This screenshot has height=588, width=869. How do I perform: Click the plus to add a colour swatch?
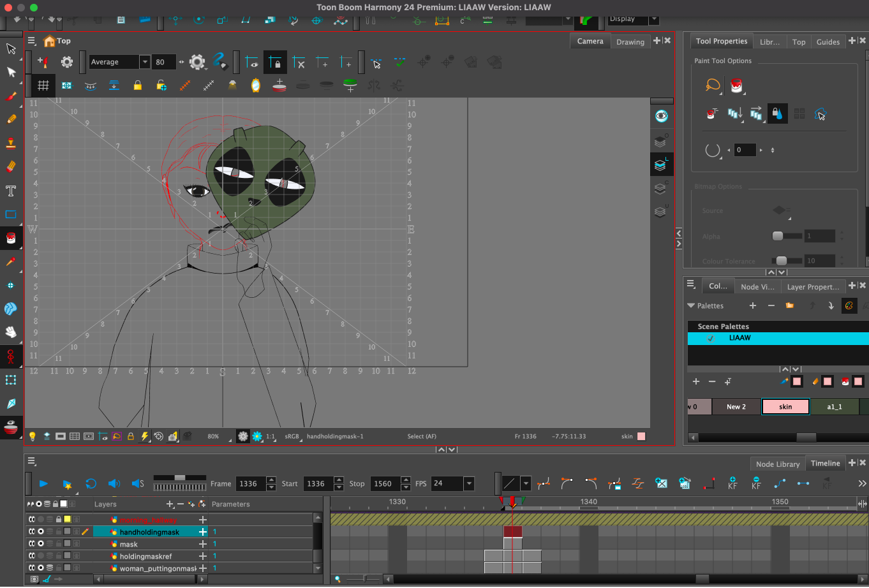coord(696,381)
